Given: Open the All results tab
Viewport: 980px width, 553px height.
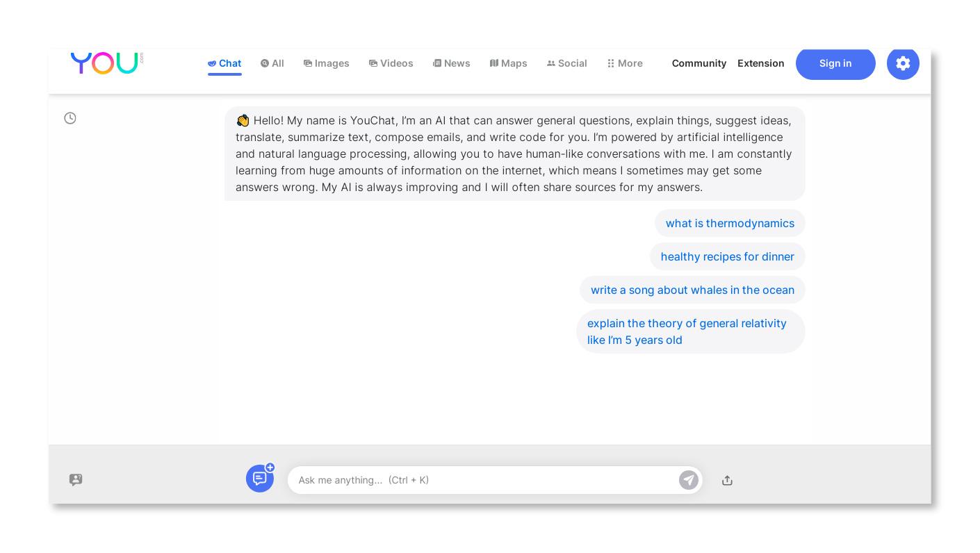Looking at the screenshot, I should (x=272, y=63).
